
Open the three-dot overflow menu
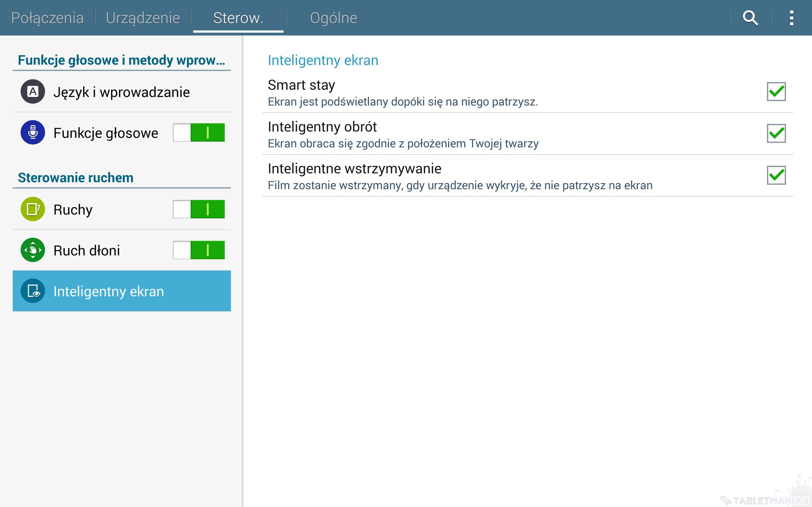click(791, 18)
